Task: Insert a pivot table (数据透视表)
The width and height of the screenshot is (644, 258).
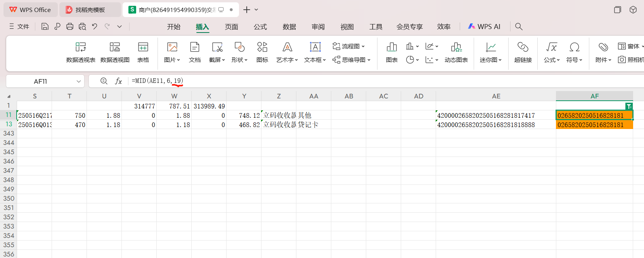Action: click(x=81, y=52)
